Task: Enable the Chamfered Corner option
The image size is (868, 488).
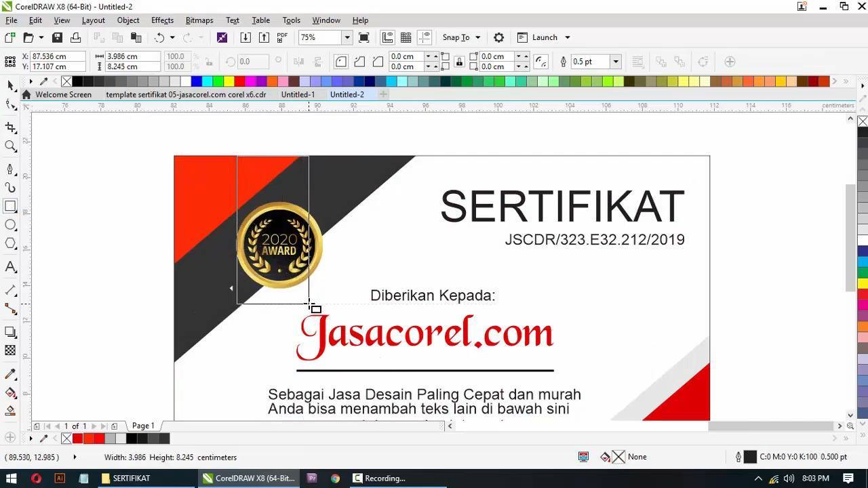Action: pyautogui.click(x=378, y=62)
